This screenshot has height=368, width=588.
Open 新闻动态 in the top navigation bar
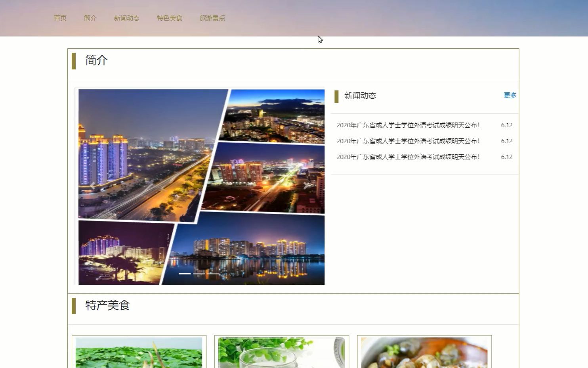click(x=127, y=18)
